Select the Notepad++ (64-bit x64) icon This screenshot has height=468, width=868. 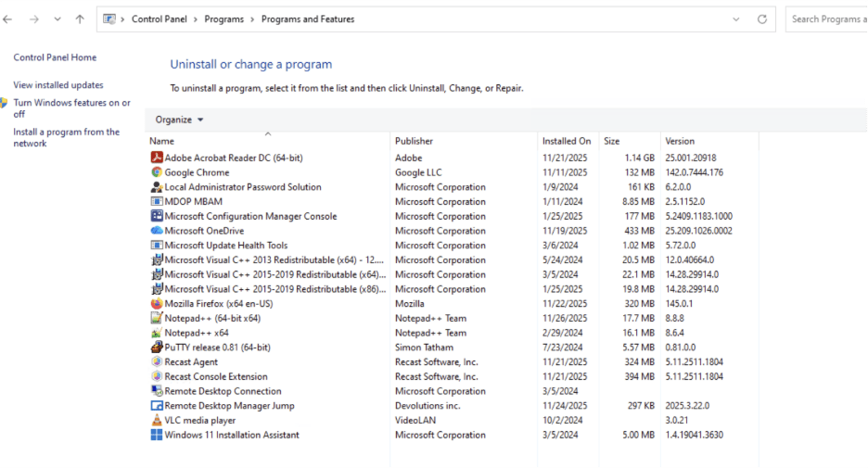[x=157, y=319]
